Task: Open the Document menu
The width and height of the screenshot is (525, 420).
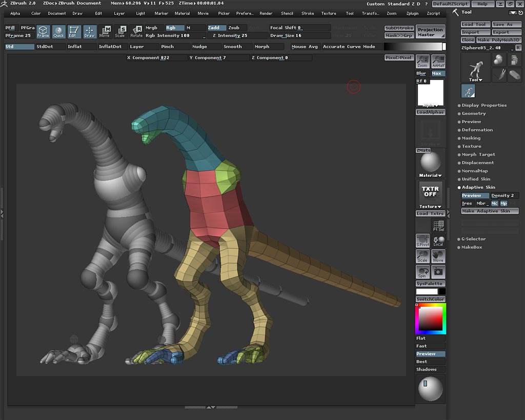Action: point(56,13)
